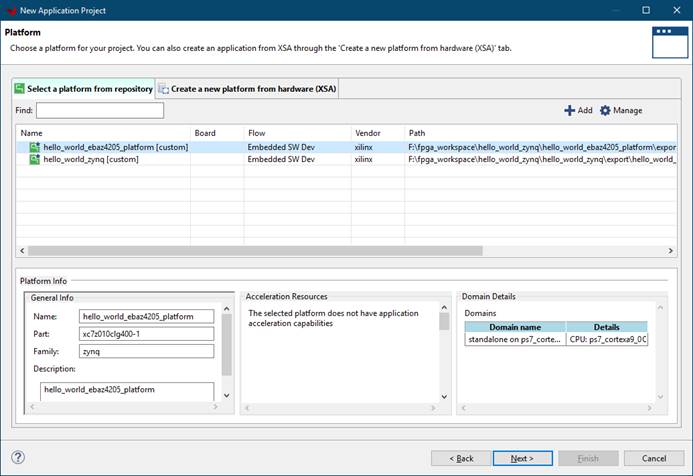Click the Add platform plus icon
Screen dimensions: 693x476
(x=570, y=110)
